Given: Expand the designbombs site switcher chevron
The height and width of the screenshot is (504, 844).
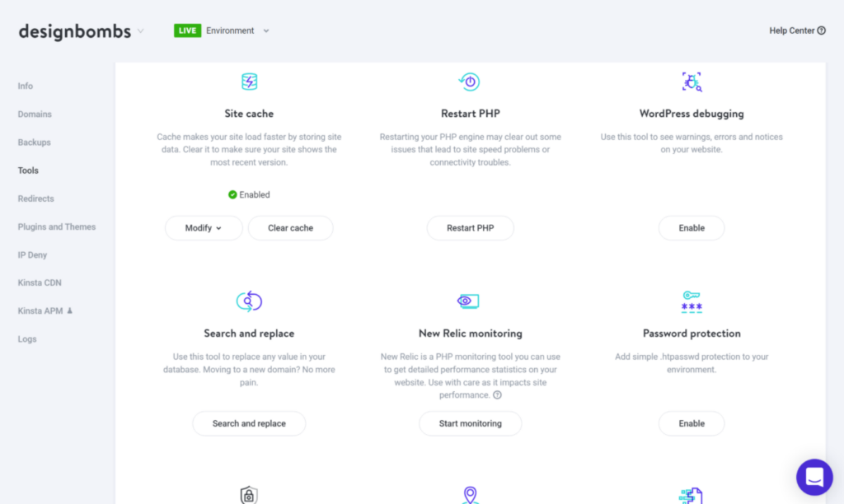Looking at the screenshot, I should (x=141, y=32).
